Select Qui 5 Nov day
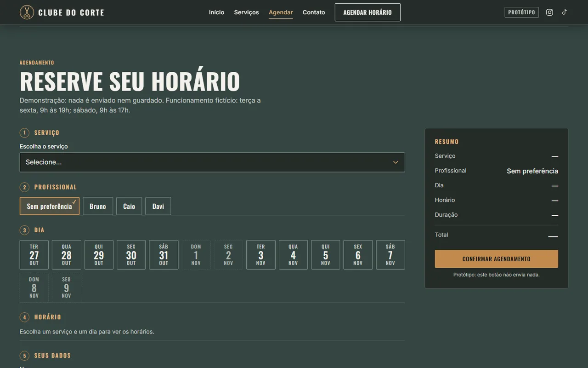This screenshot has height=368, width=588. [326, 255]
